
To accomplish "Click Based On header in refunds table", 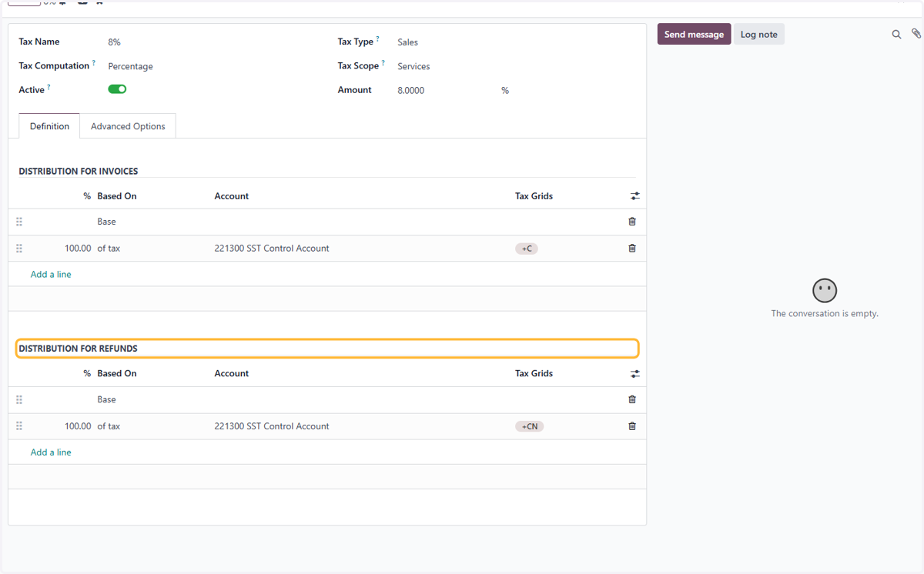I will 117,373.
